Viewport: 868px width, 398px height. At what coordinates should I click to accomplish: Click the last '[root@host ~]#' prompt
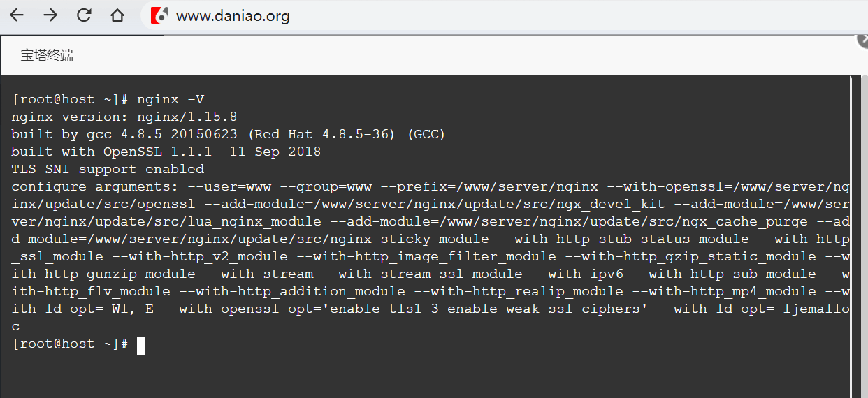pyautogui.click(x=70, y=344)
